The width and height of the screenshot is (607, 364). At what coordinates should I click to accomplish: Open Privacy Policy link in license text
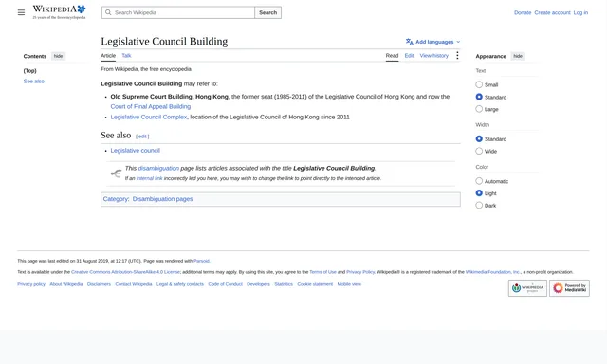(x=360, y=272)
